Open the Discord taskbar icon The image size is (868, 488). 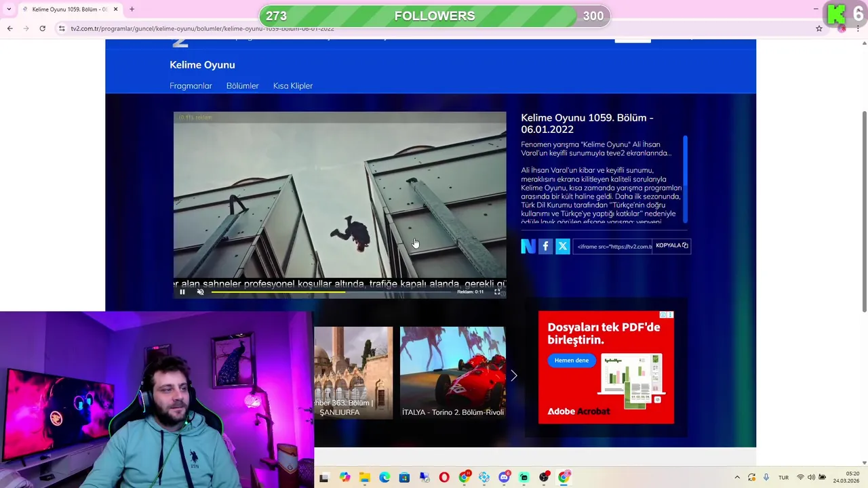click(504, 477)
